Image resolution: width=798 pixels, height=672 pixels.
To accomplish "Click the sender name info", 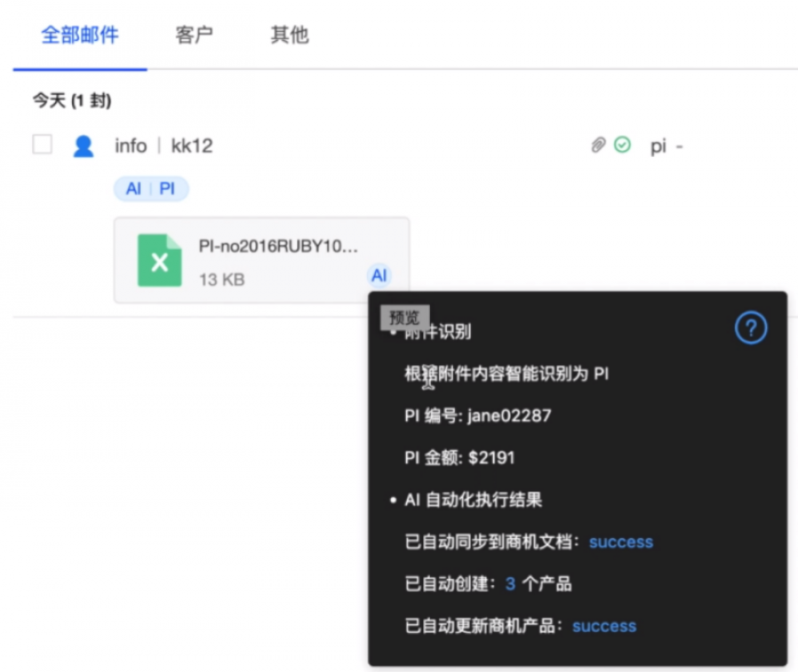I will [131, 146].
